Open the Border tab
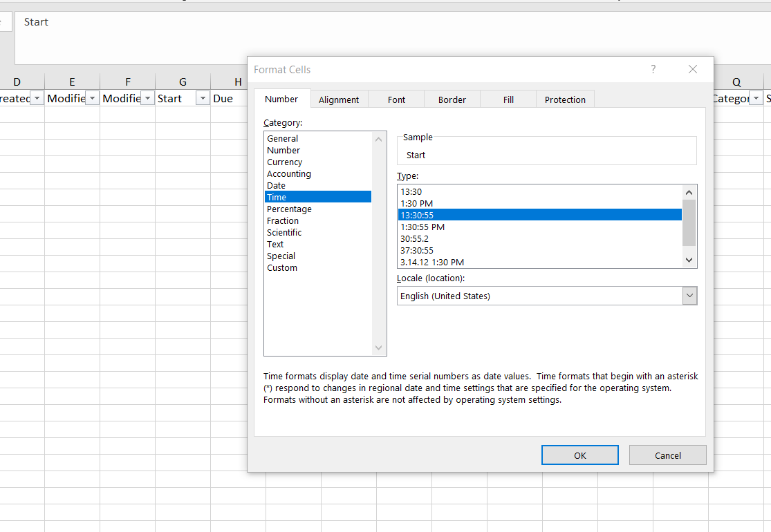Screen dimensions: 771x532 pos(452,99)
